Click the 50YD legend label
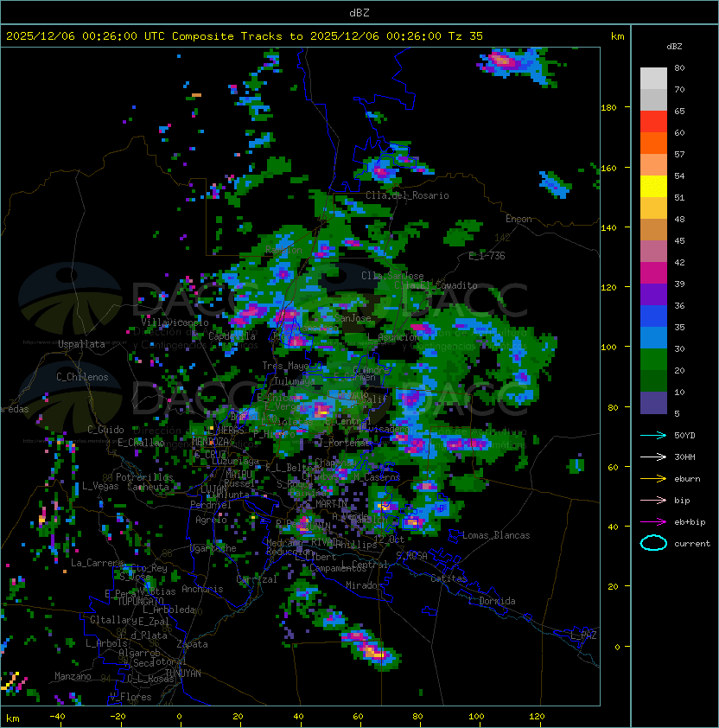Screen dimensions: 719x728 click(684, 435)
